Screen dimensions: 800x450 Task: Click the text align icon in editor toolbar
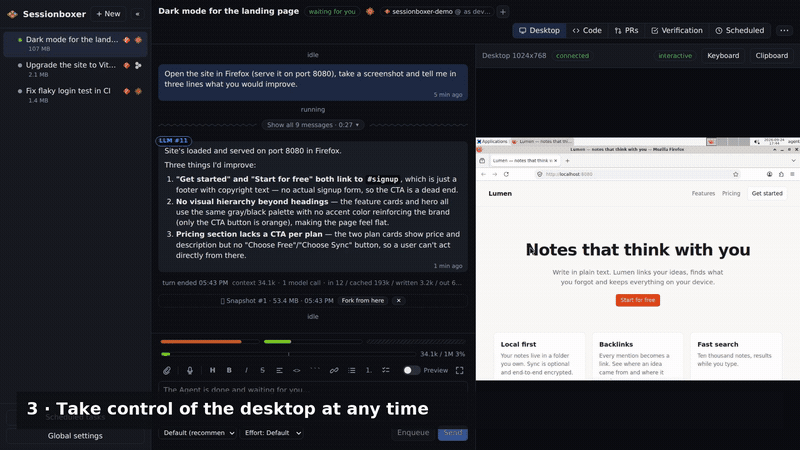[279, 370]
